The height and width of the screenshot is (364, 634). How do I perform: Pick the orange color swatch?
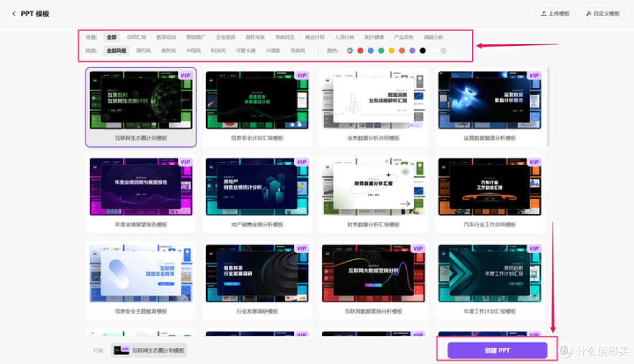tap(402, 50)
